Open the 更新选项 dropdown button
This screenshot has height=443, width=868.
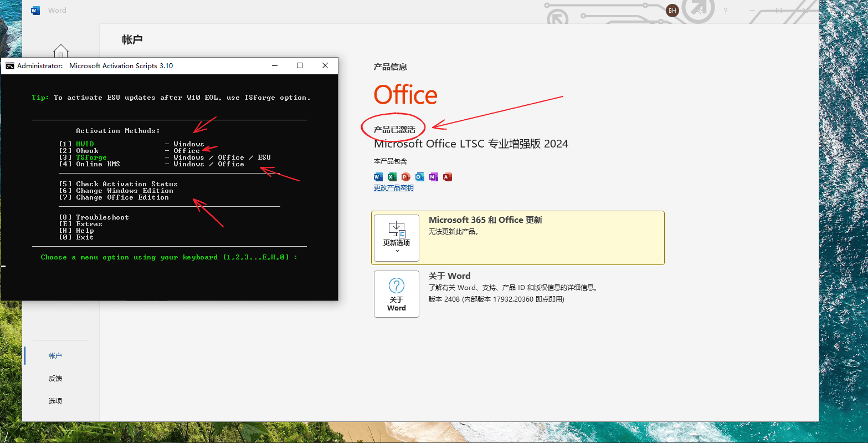point(397,238)
